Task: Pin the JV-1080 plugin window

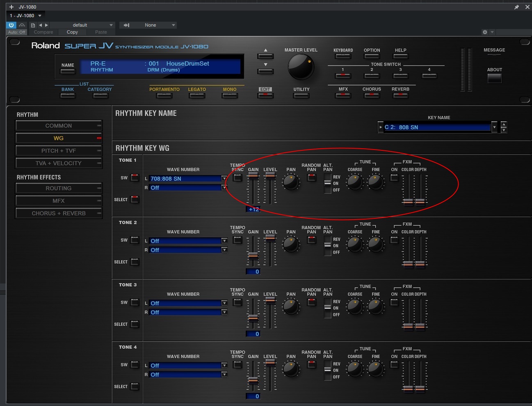Action: click(x=516, y=7)
